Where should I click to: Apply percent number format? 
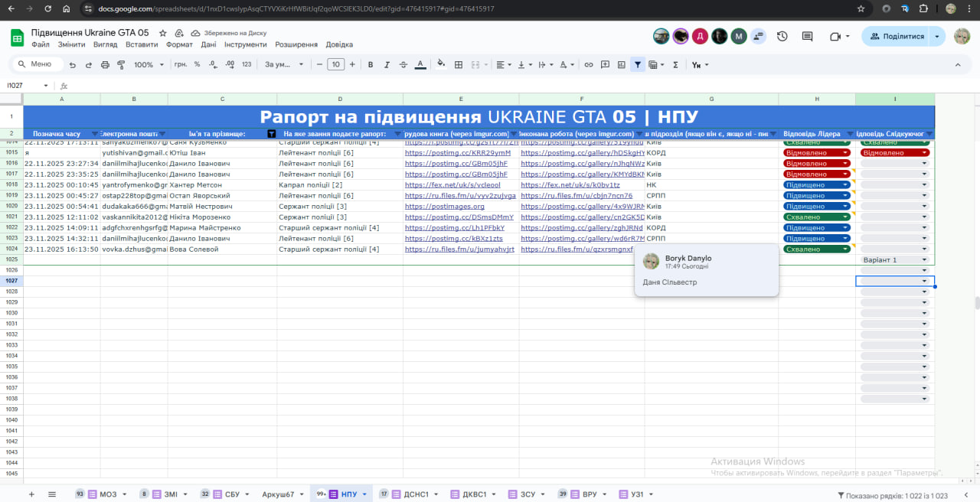coord(197,65)
